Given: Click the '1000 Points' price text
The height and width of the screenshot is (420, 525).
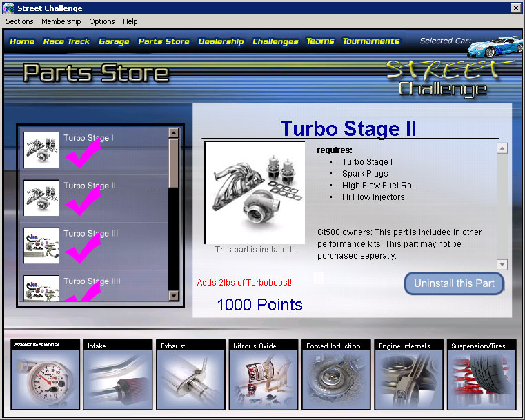Looking at the screenshot, I should (x=260, y=305).
